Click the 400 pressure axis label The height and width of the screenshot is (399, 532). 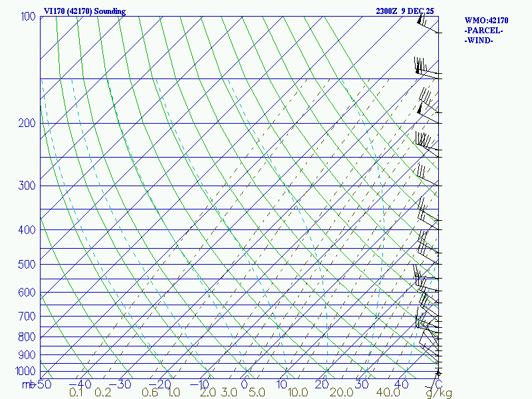click(x=27, y=229)
